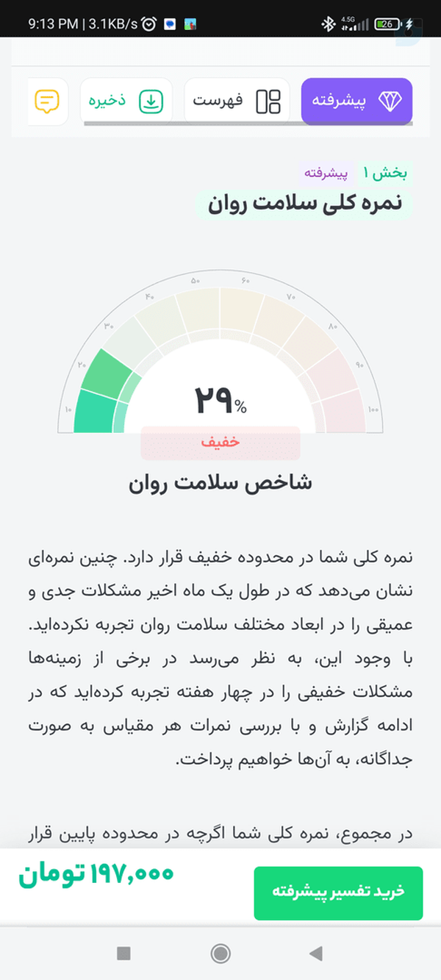Select the ذخیره tab label
Image resolution: width=441 pixels, height=980 pixels.
109,101
